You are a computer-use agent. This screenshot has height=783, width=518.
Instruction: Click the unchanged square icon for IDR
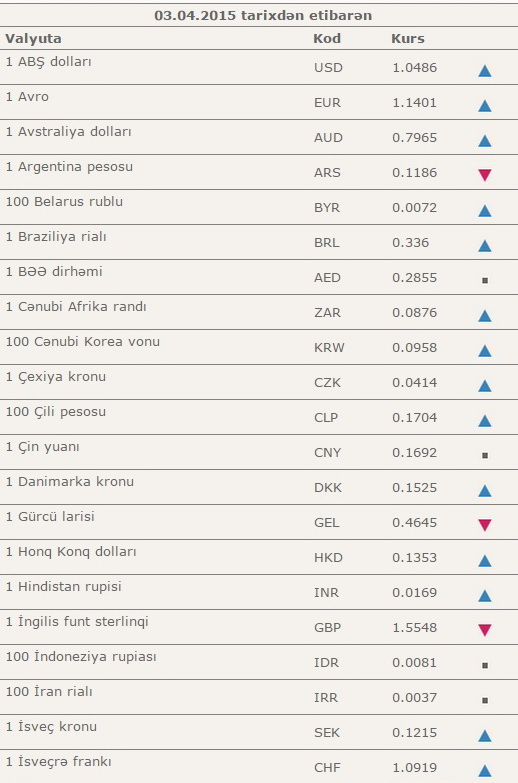[485, 665]
